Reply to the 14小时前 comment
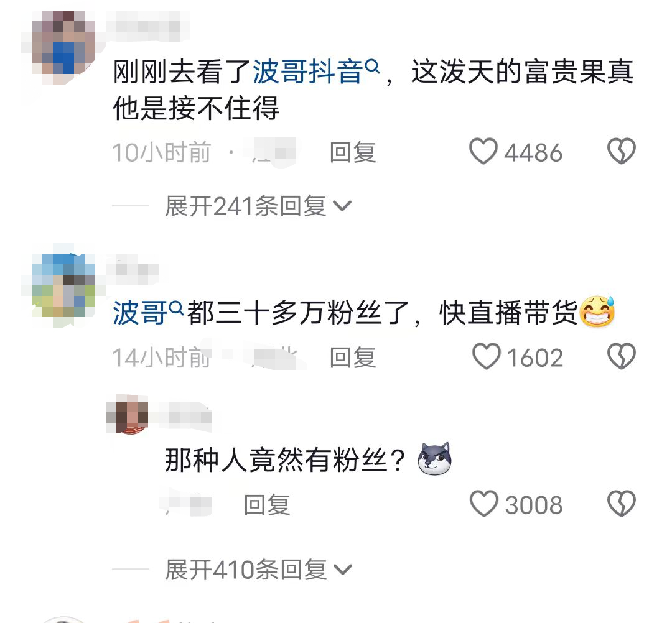 point(353,358)
